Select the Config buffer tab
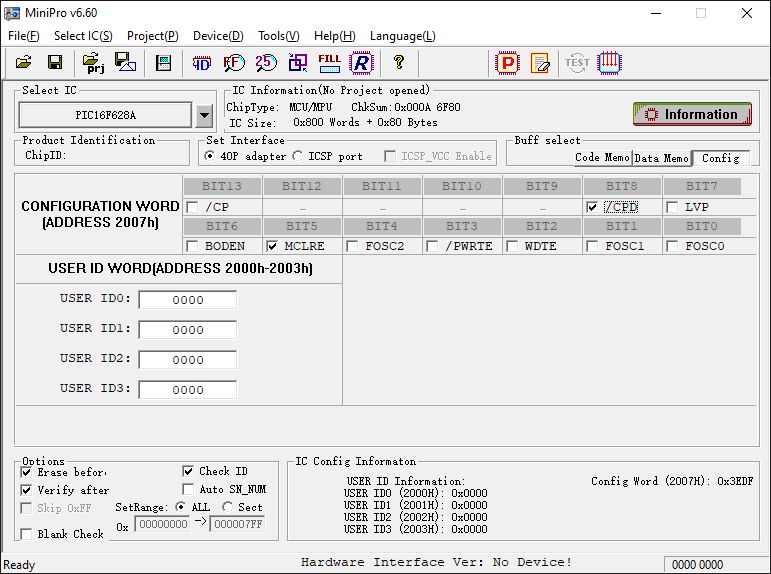 [720, 158]
